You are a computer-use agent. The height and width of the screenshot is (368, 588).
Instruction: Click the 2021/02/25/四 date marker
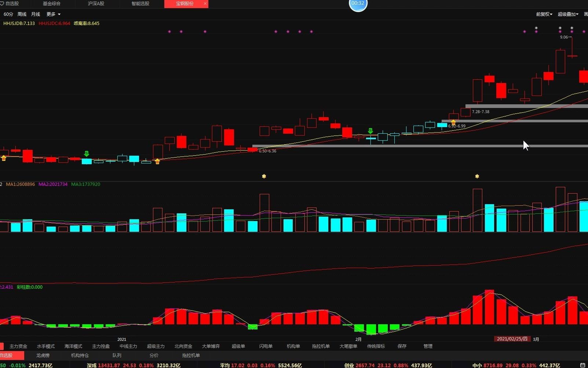tap(512, 339)
